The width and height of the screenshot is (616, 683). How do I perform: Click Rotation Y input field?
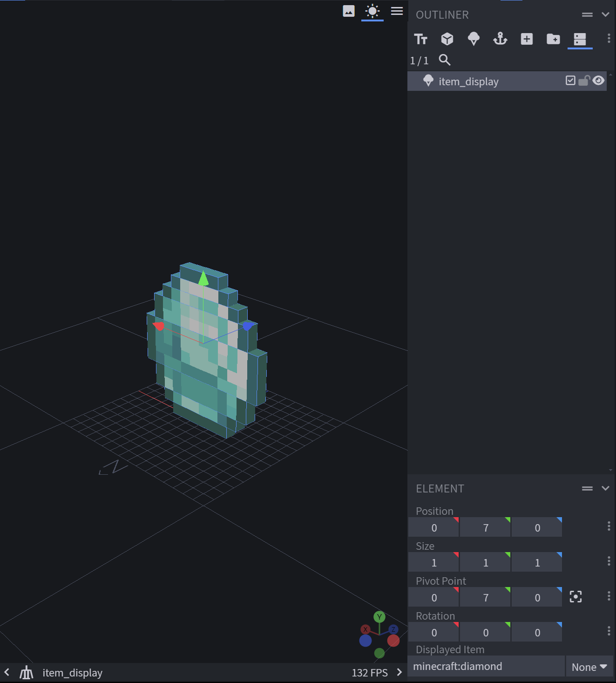(x=486, y=632)
